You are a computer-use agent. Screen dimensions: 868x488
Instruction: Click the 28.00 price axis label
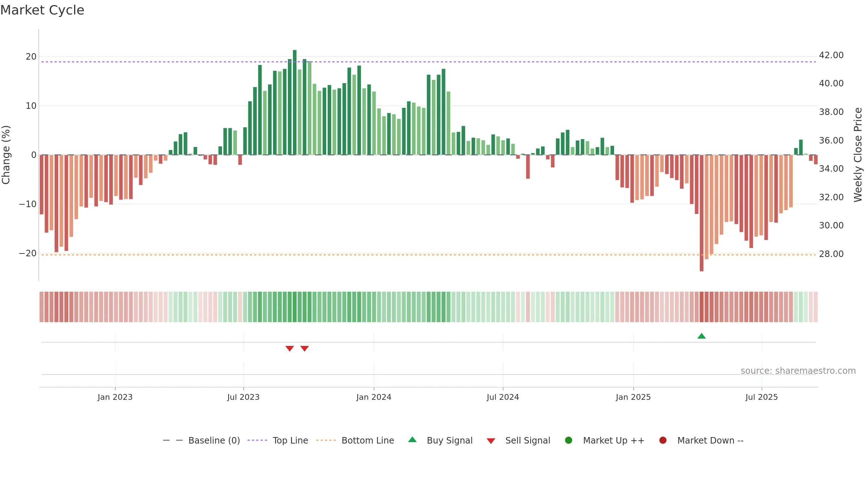pos(831,254)
